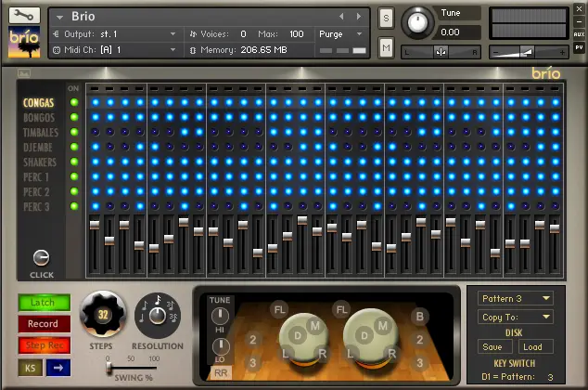Click the M pad on left conga

(x=315, y=326)
